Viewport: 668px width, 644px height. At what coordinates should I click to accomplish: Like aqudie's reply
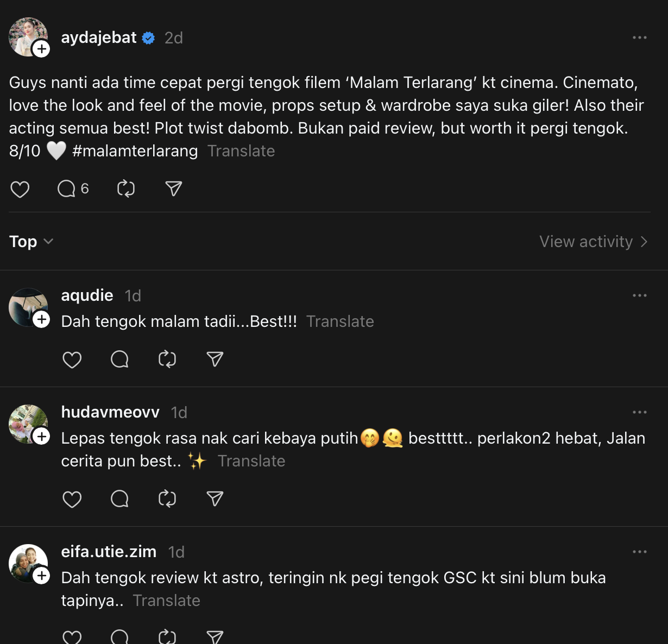point(72,359)
